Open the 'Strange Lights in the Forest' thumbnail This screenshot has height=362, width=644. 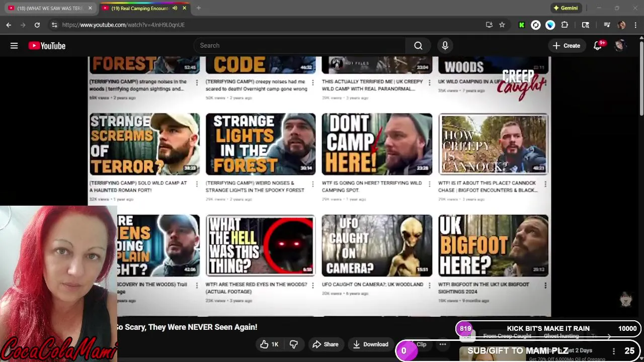pyautogui.click(x=261, y=144)
